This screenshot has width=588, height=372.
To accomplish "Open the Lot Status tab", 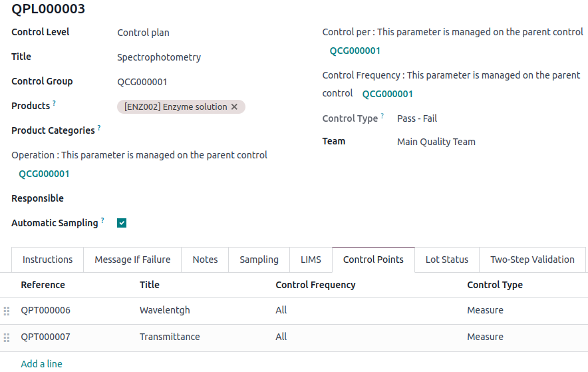I will click(x=447, y=260).
